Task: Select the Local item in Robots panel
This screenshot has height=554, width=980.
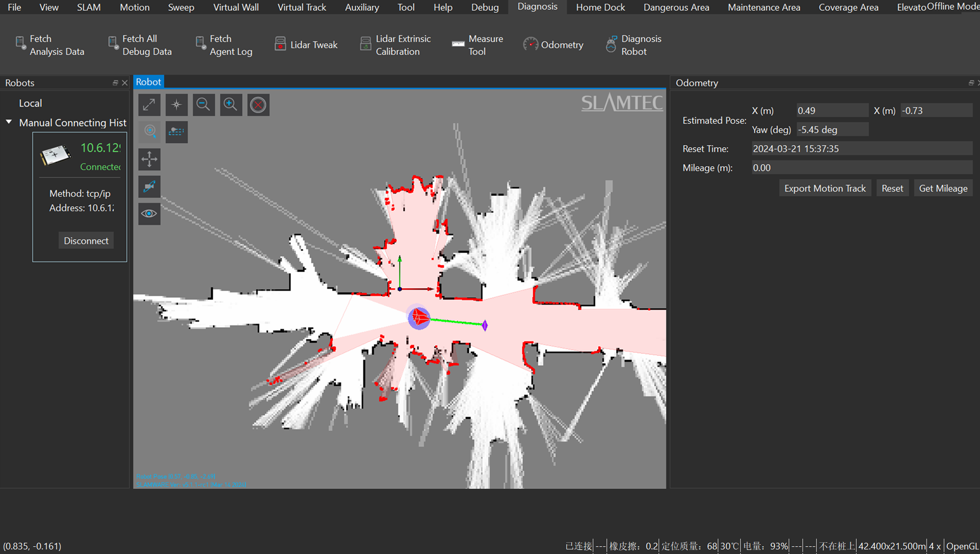Action: click(x=31, y=103)
